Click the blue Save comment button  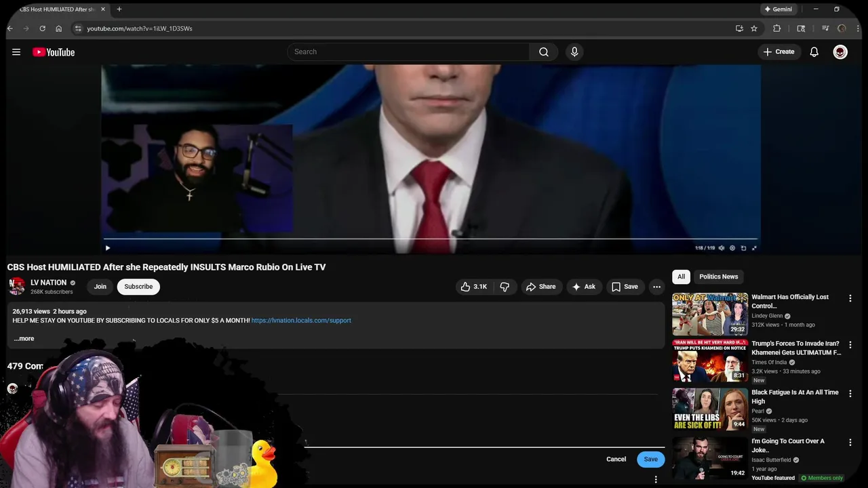click(x=650, y=460)
